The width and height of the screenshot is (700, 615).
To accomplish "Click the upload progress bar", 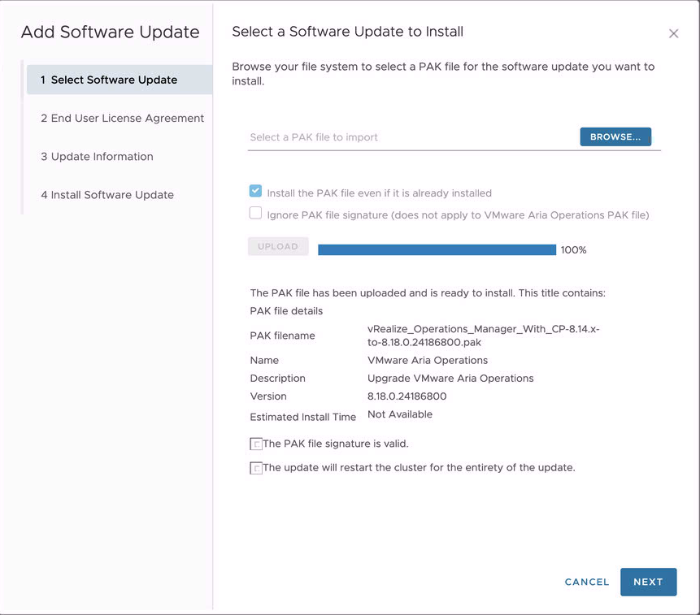I will coord(437,249).
